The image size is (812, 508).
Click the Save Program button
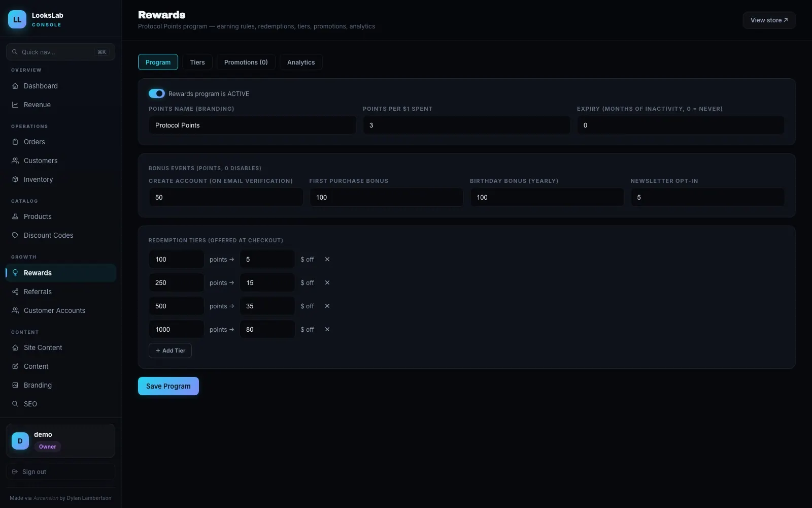168,386
